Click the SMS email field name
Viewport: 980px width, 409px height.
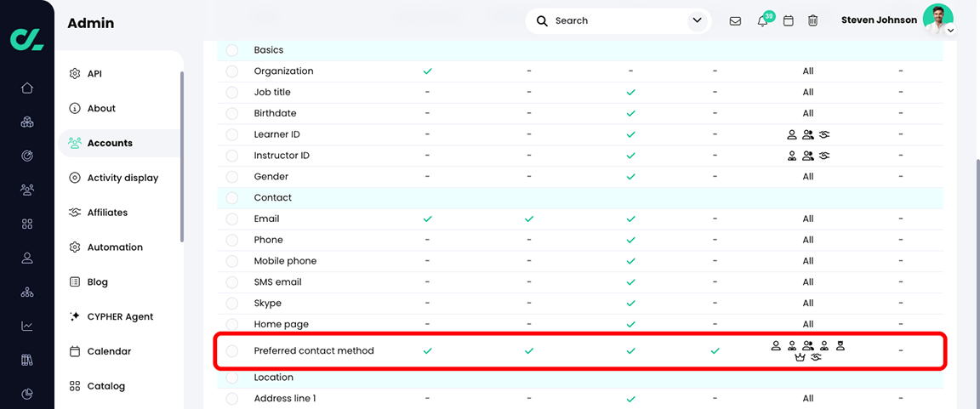click(x=277, y=282)
